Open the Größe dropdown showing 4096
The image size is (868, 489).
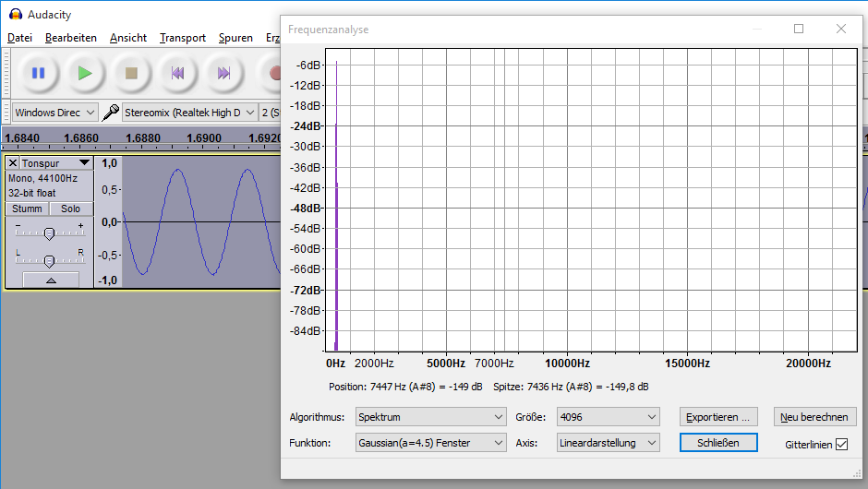coord(609,417)
